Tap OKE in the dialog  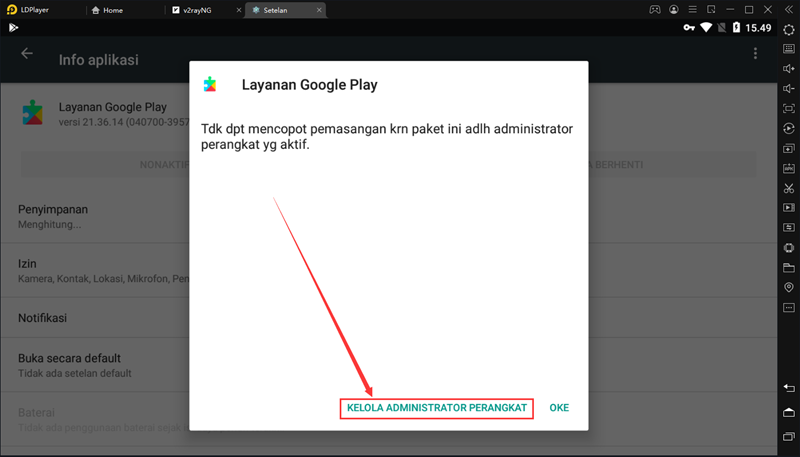tap(559, 408)
